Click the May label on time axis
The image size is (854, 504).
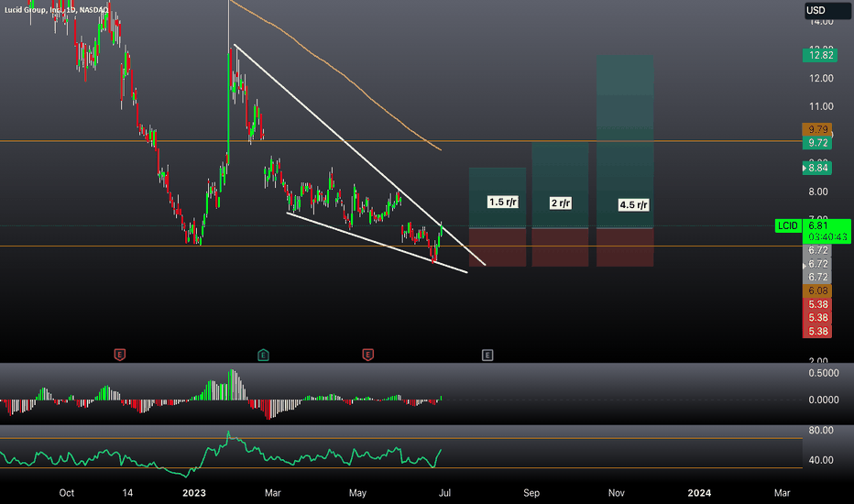[x=357, y=493]
